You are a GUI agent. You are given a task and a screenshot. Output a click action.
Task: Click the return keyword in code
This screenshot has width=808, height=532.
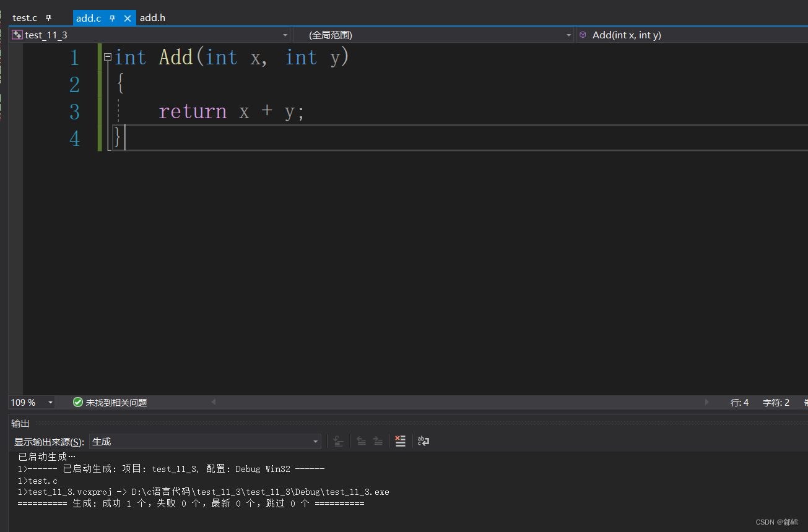click(193, 111)
